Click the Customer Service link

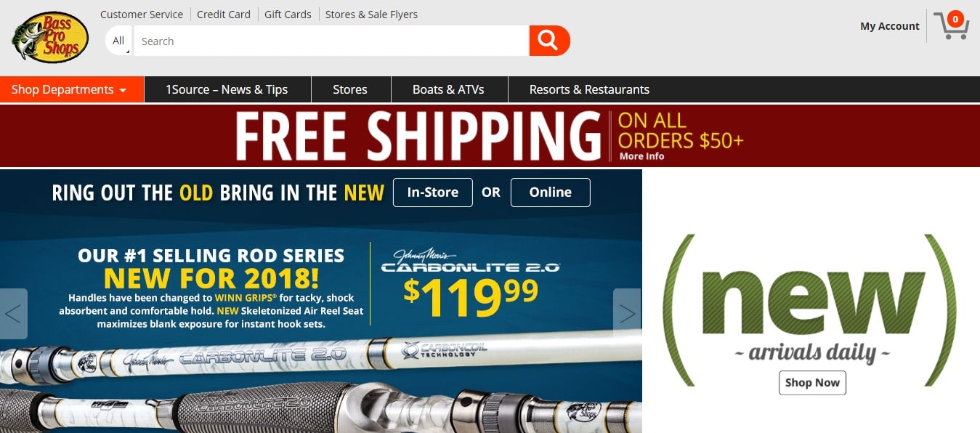tap(142, 14)
